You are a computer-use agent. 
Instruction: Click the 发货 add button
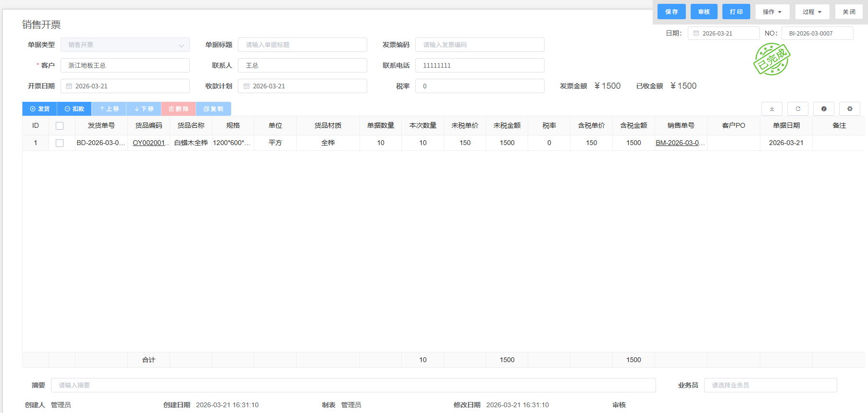pyautogui.click(x=40, y=109)
